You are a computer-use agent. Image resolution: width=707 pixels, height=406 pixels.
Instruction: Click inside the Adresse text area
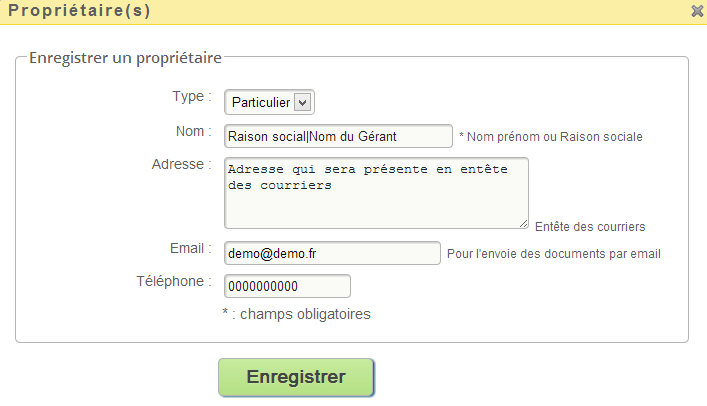[376, 193]
